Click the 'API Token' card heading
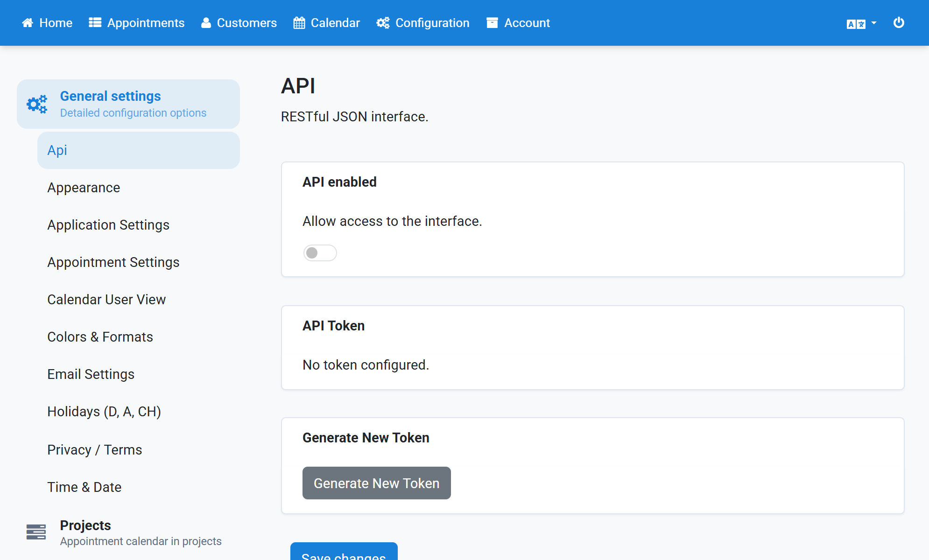The width and height of the screenshot is (929, 560). pos(333,326)
